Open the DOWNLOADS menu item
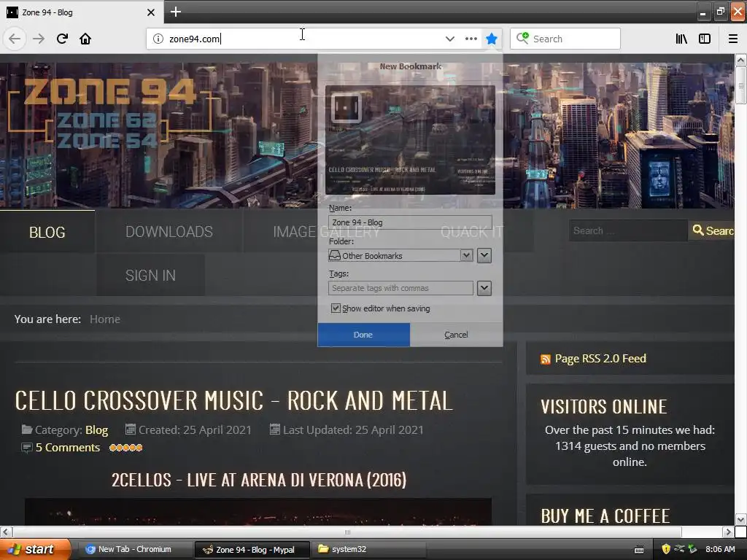Viewport: 747px width, 560px height. [169, 232]
